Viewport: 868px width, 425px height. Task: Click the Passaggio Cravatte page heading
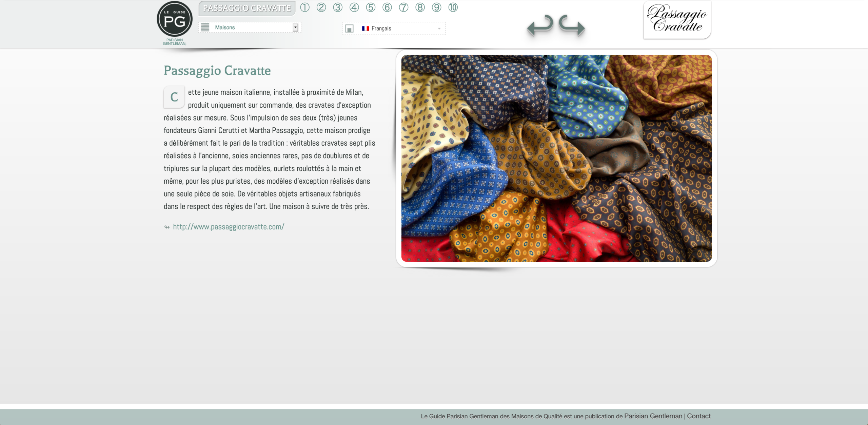pos(217,71)
